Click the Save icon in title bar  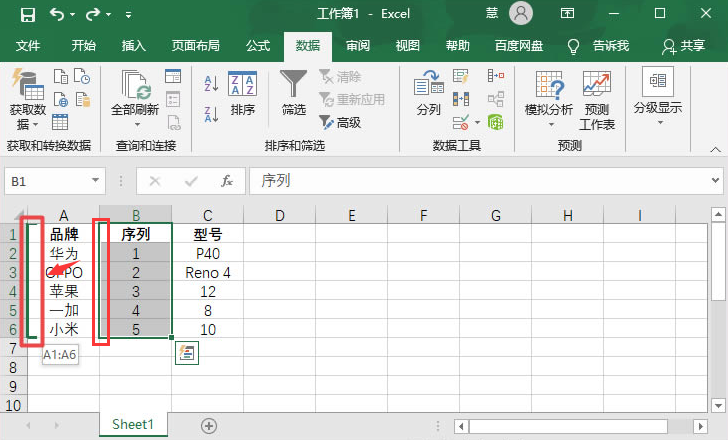point(28,15)
